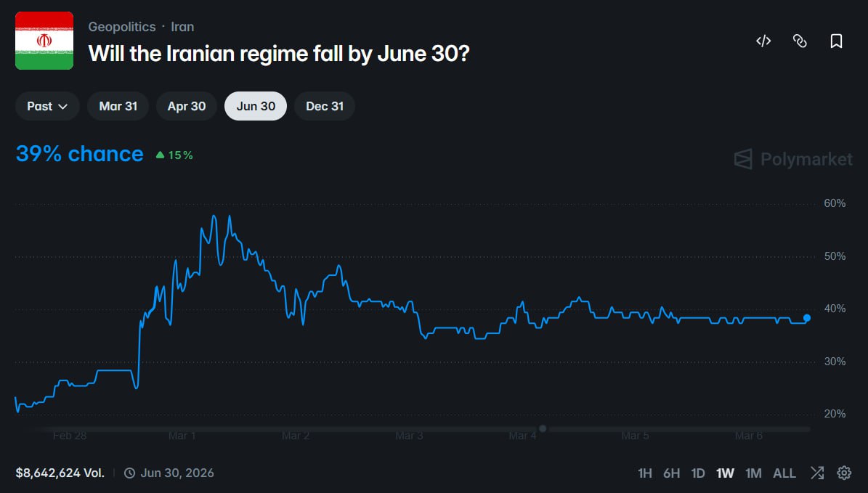Screen dimensions: 868x493
Task: Bookmark this market
Action: click(x=836, y=41)
